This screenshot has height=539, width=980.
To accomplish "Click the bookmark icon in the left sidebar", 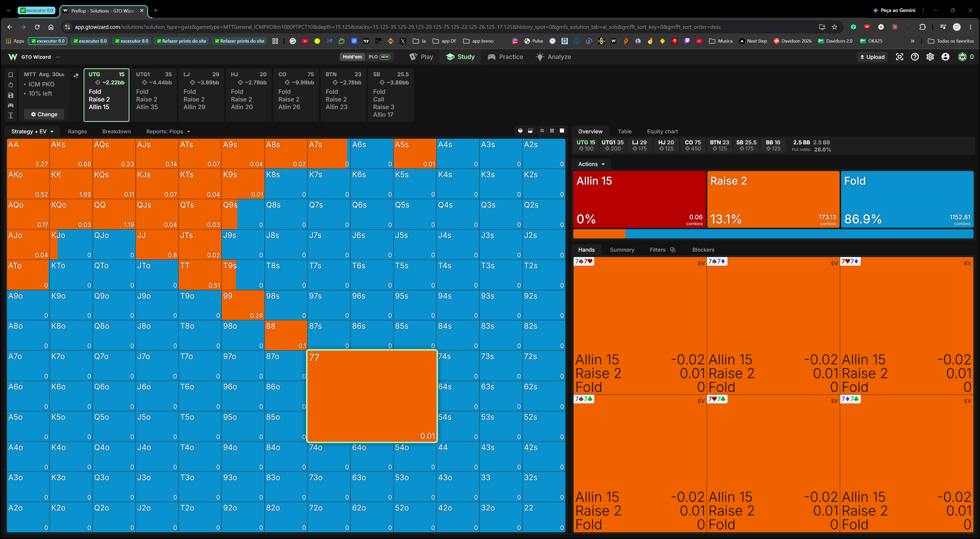I will [x=11, y=75].
